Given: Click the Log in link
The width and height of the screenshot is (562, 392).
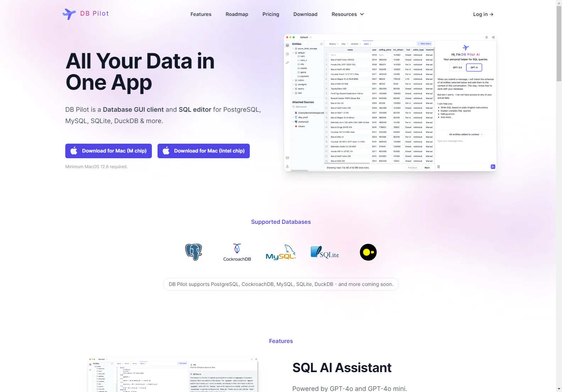Looking at the screenshot, I should click(x=483, y=14).
